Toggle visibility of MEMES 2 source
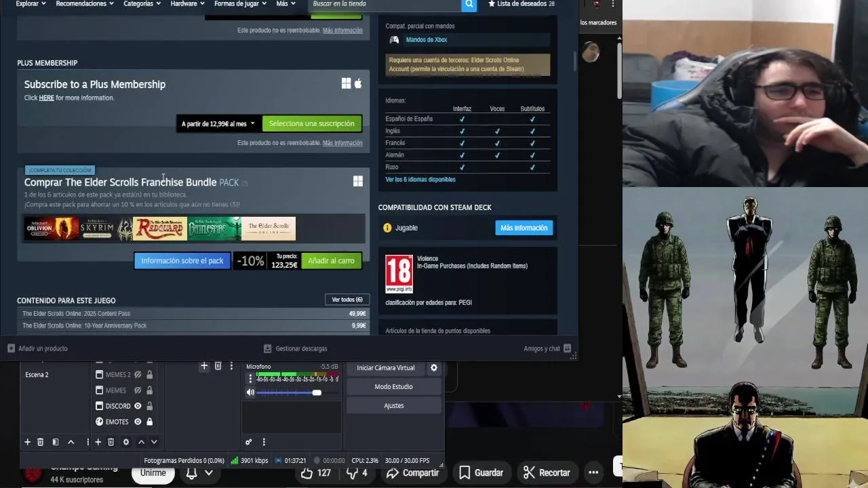The width and height of the screenshot is (868, 488). 138,374
